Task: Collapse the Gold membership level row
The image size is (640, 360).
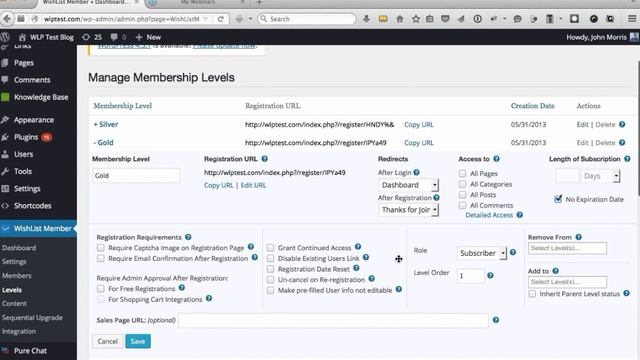Action: click(104, 142)
